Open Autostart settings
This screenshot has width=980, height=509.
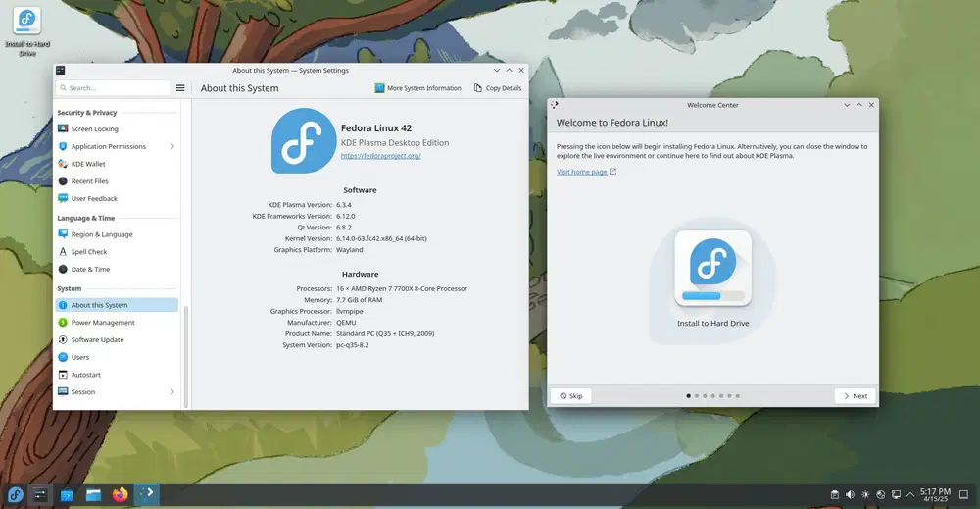click(117, 375)
